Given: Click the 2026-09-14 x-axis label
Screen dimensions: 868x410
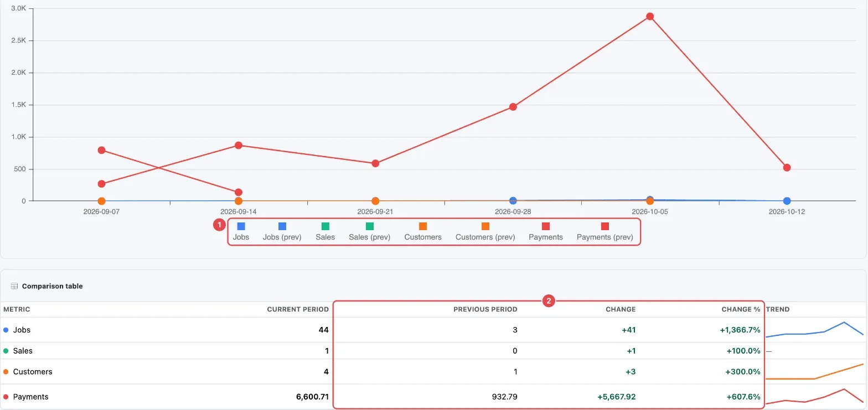Looking at the screenshot, I should point(238,212).
